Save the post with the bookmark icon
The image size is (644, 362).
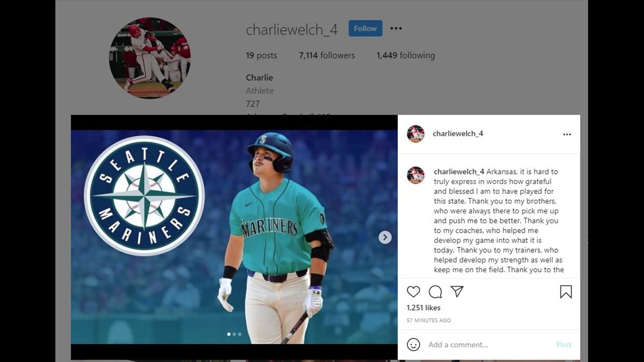coord(565,292)
